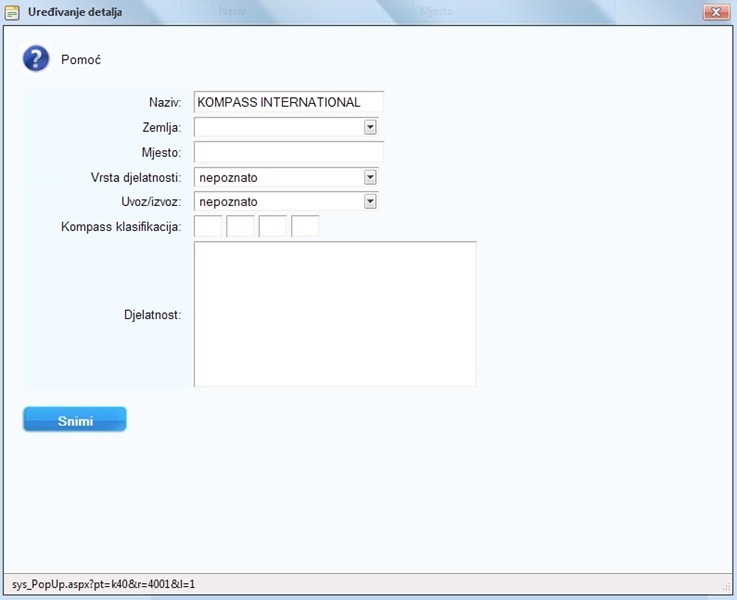Click the blue question mark help icon
Screen dimensions: 737x600
coord(36,59)
